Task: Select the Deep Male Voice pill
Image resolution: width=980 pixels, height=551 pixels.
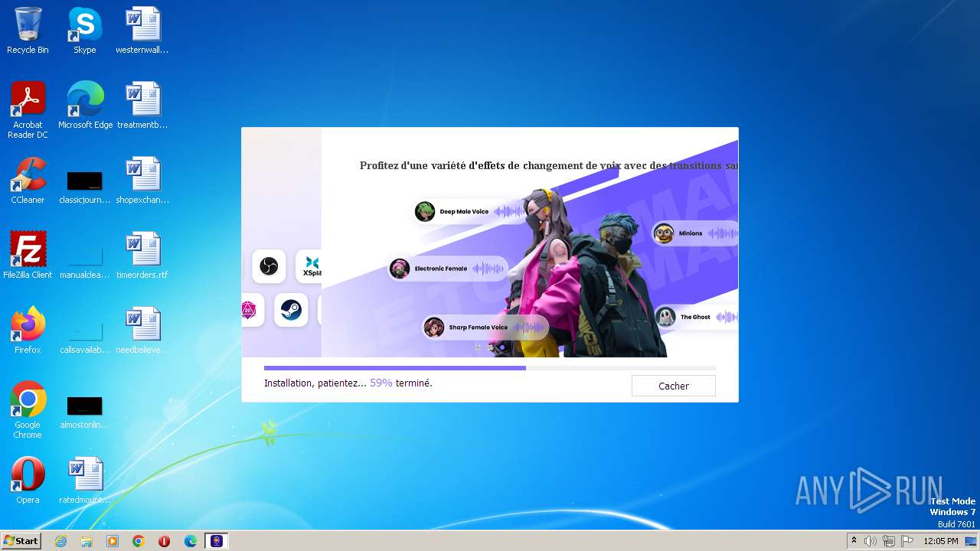Action: [x=470, y=212]
